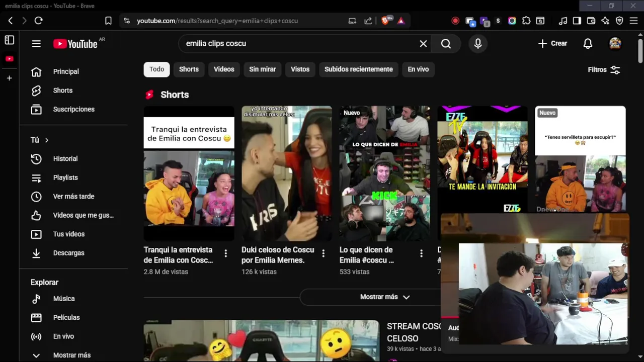Expand more Shorts with Mostrar más

click(385, 297)
